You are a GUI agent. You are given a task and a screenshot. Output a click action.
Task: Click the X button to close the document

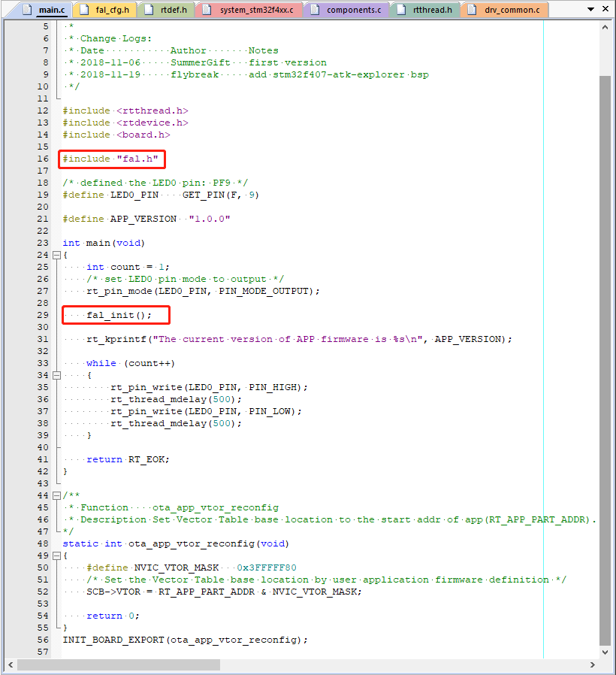(605, 8)
